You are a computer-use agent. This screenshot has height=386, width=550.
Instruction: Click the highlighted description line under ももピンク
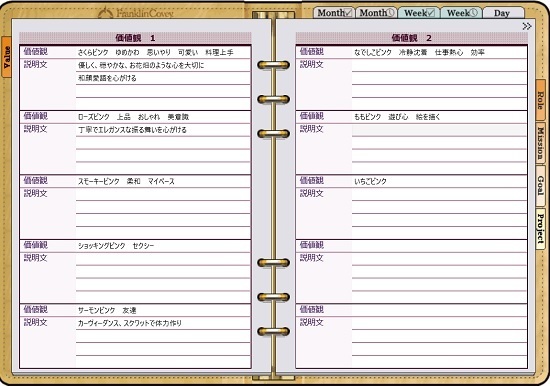pyautogui.click(x=439, y=130)
